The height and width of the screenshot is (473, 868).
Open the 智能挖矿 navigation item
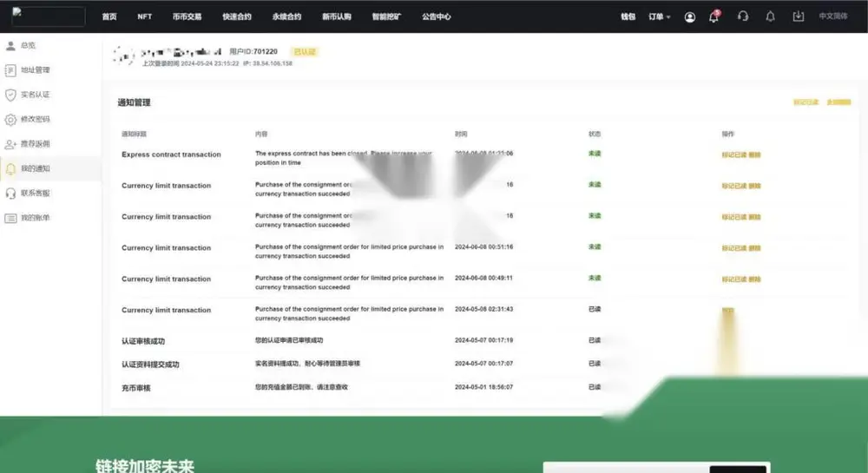coord(386,16)
